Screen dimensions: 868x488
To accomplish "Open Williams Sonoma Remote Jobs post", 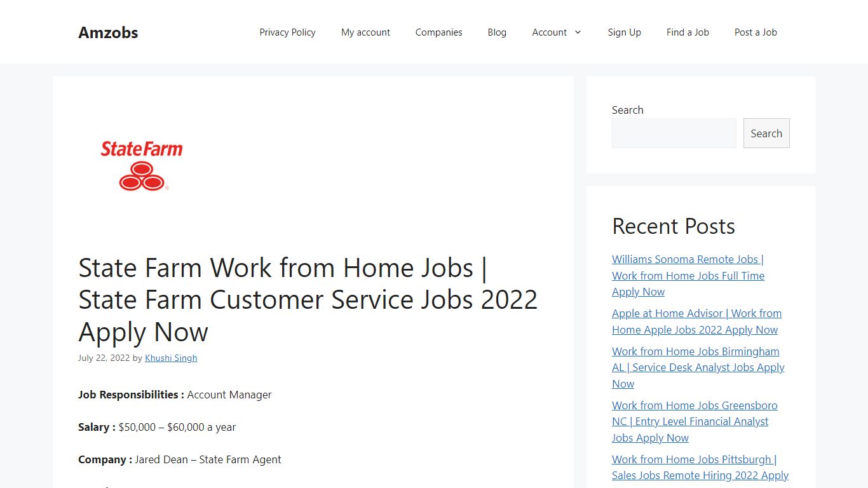I will pyautogui.click(x=688, y=275).
